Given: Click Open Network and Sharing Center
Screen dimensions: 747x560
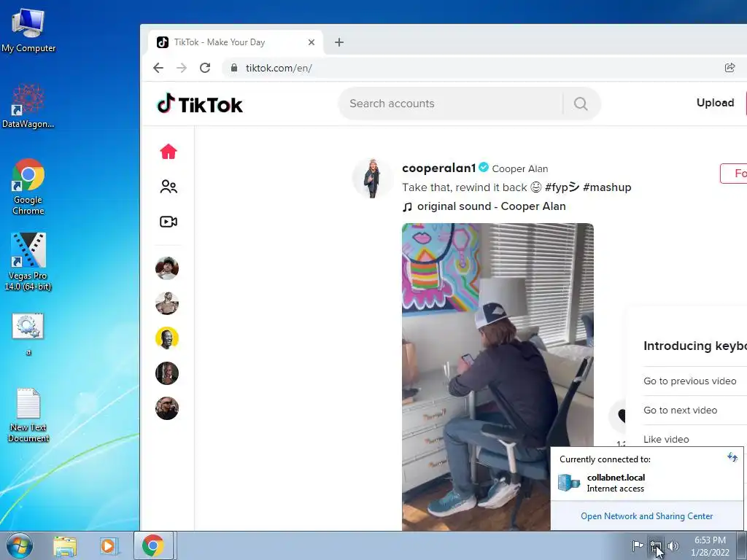Looking at the screenshot, I should click(646, 516).
